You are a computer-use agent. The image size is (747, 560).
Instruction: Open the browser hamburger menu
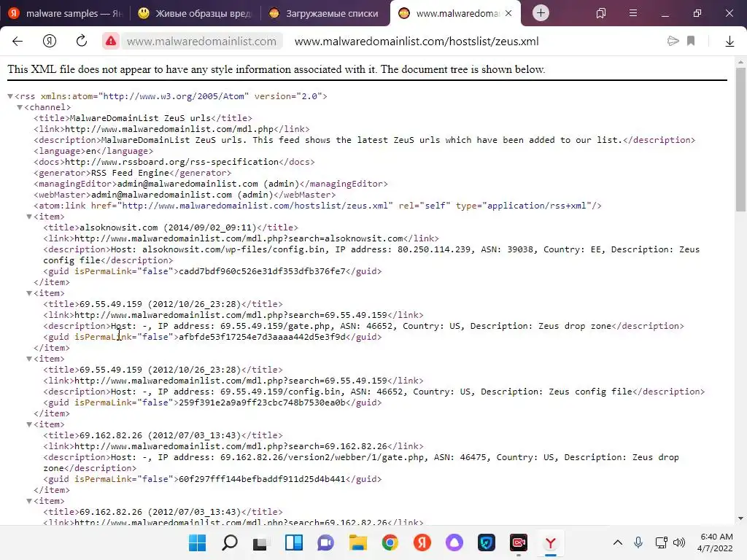[632, 13]
